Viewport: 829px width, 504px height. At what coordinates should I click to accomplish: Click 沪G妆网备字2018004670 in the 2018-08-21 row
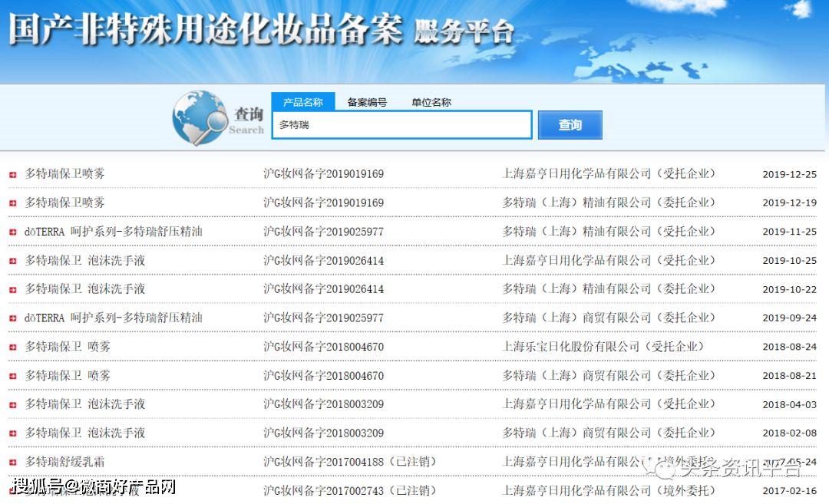pyautogui.click(x=324, y=376)
